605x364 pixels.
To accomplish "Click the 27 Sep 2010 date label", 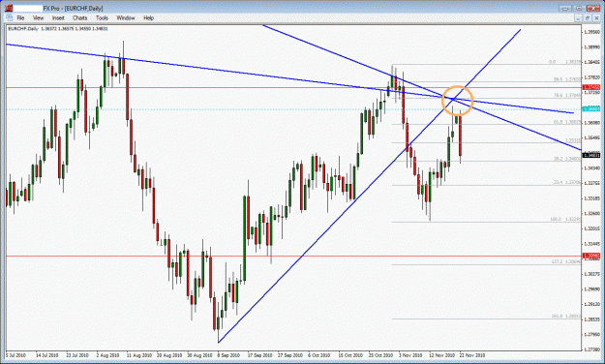I will click(x=290, y=355).
